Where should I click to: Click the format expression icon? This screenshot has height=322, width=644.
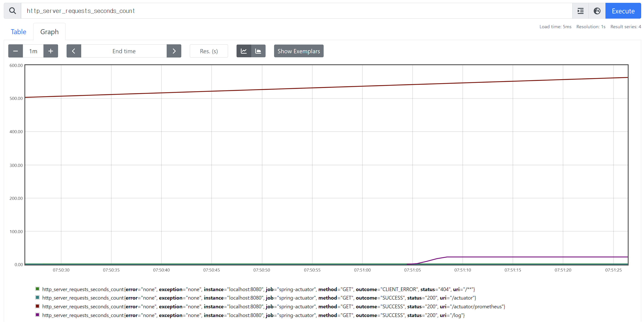pyautogui.click(x=580, y=11)
